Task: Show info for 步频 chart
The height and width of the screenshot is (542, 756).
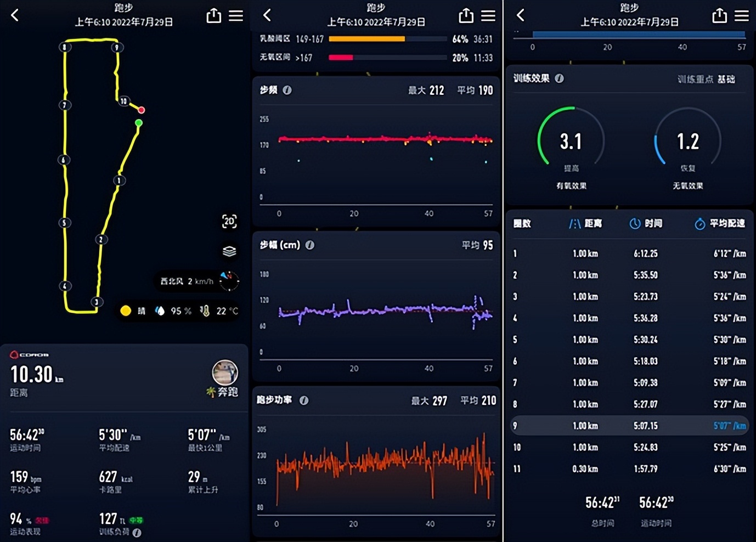Action: [x=287, y=90]
